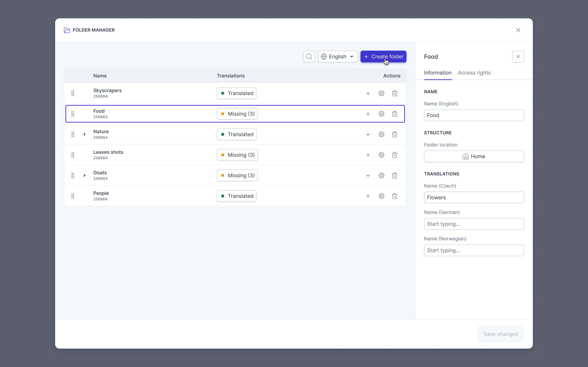Close the Food details panel
The height and width of the screenshot is (367, 588).
click(x=518, y=56)
